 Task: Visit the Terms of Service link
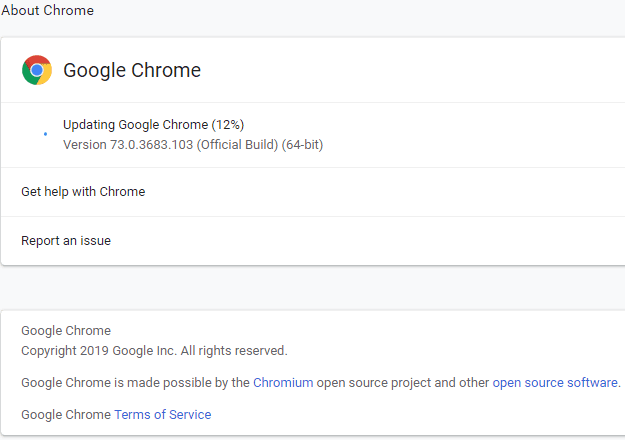[162, 414]
